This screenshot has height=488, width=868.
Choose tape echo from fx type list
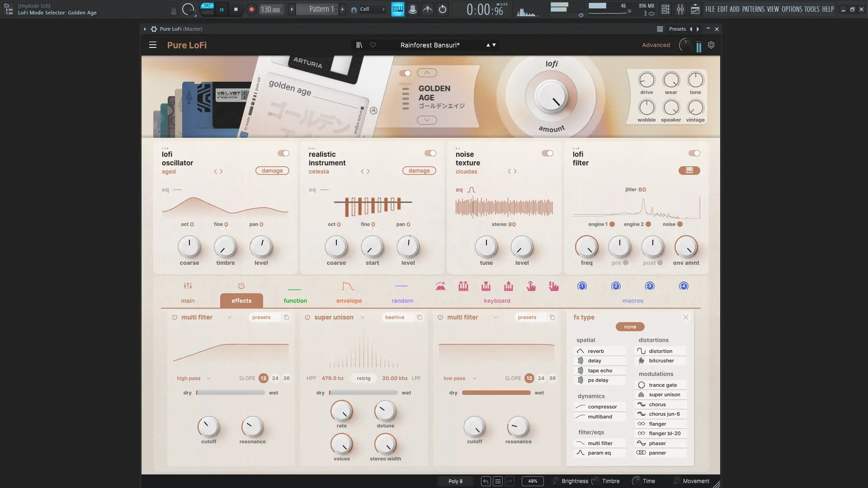[600, 371]
